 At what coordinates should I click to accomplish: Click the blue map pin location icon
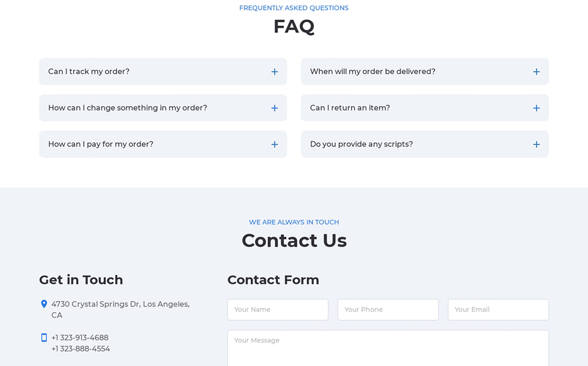tap(44, 304)
